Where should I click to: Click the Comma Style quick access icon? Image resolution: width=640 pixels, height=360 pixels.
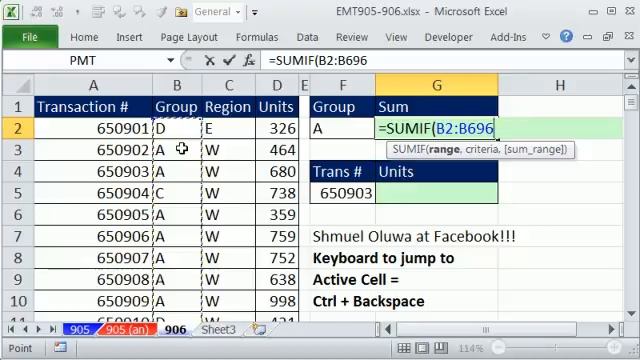click(77, 12)
